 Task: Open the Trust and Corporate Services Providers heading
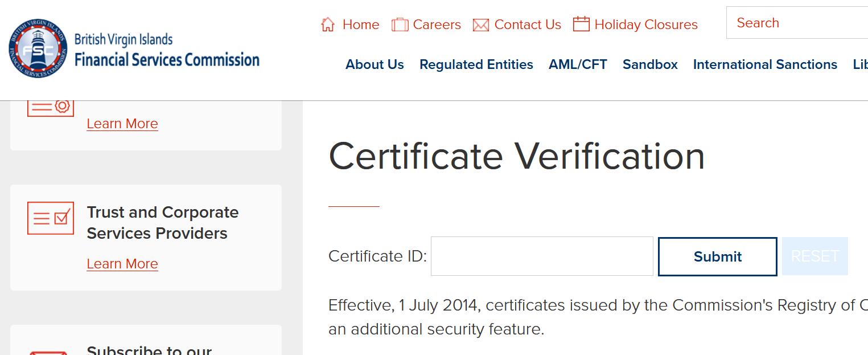click(x=162, y=223)
